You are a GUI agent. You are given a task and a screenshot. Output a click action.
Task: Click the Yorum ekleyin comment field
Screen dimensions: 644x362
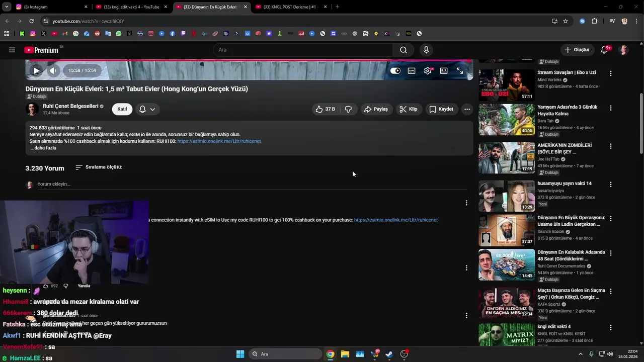(x=252, y=184)
